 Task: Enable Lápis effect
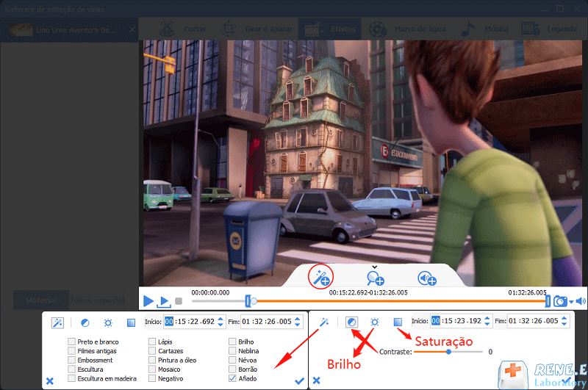pyautogui.click(x=152, y=342)
